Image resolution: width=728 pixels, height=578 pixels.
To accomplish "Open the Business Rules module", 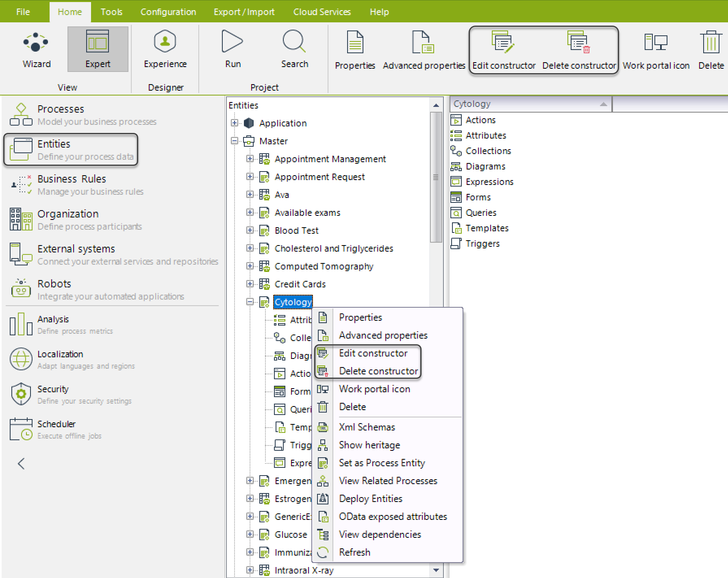I will click(76, 185).
